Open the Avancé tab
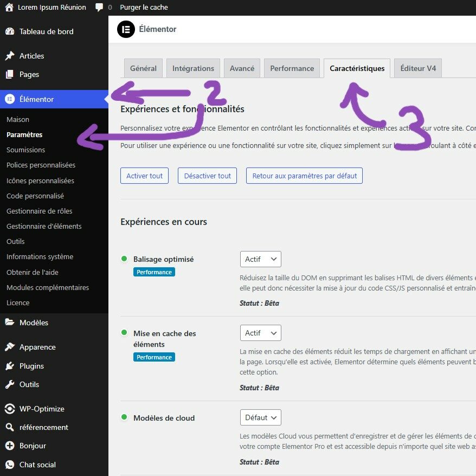This screenshot has width=476, height=476. coord(242,68)
